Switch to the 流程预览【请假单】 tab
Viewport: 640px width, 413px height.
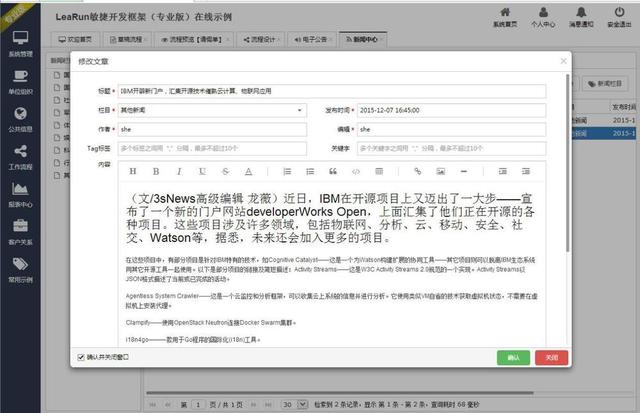194,39
